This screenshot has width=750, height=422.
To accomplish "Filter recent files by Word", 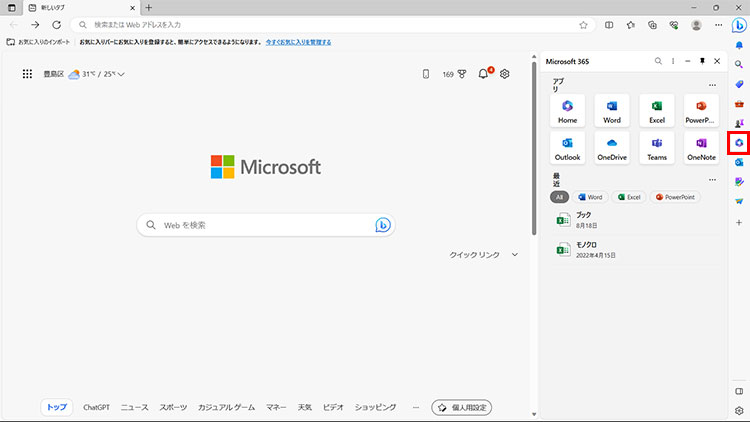I will coord(589,197).
